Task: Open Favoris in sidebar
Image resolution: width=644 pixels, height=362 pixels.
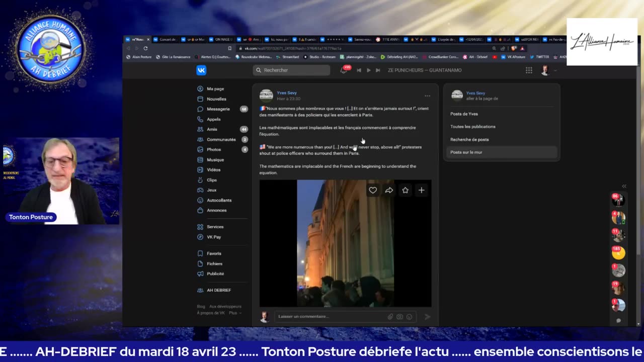Action: tap(214, 253)
